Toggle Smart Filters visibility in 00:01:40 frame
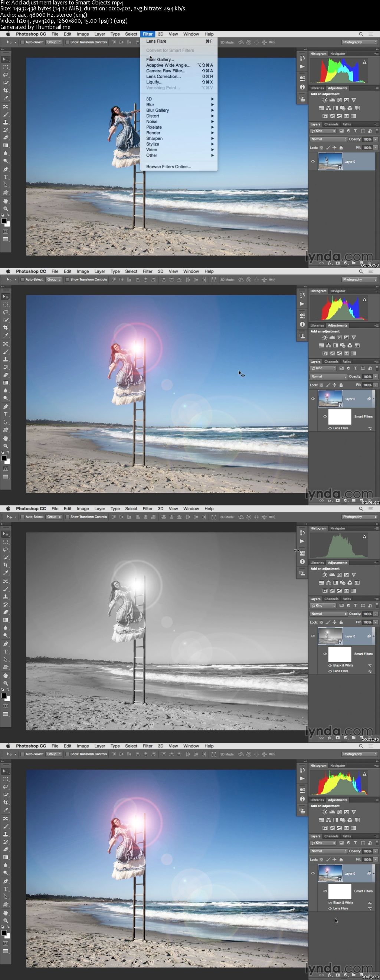Viewport: 380px width, 980px height. click(x=325, y=416)
